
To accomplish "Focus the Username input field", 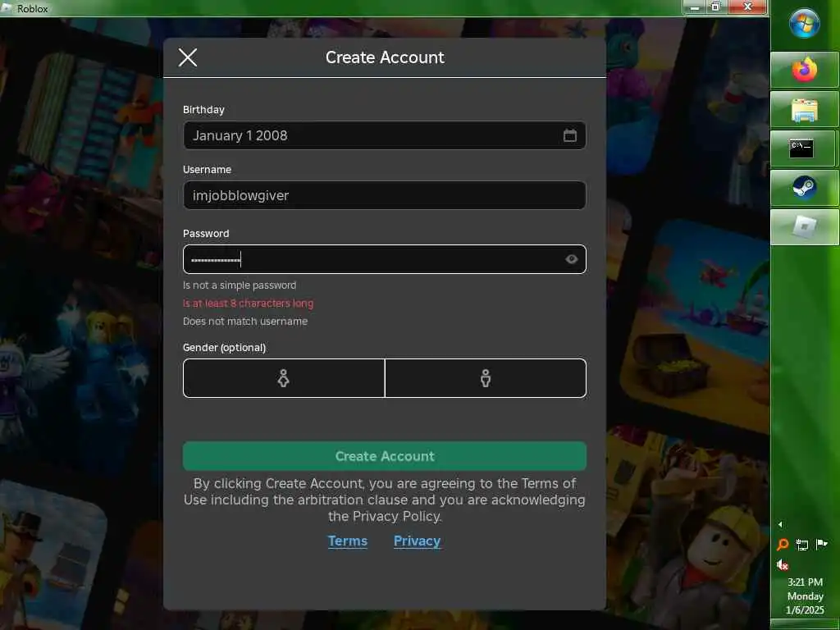I will pyautogui.click(x=384, y=195).
